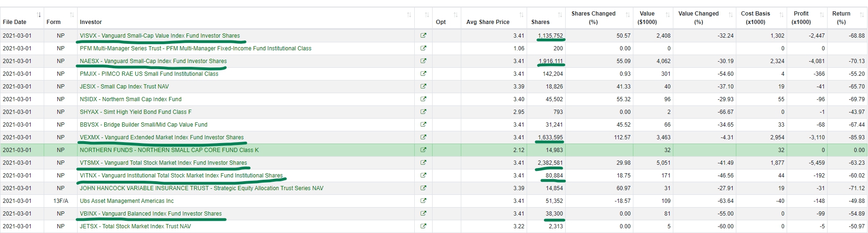The height and width of the screenshot is (233, 868).
Task: Sort by Value ($1000) header
Action: (653, 18)
